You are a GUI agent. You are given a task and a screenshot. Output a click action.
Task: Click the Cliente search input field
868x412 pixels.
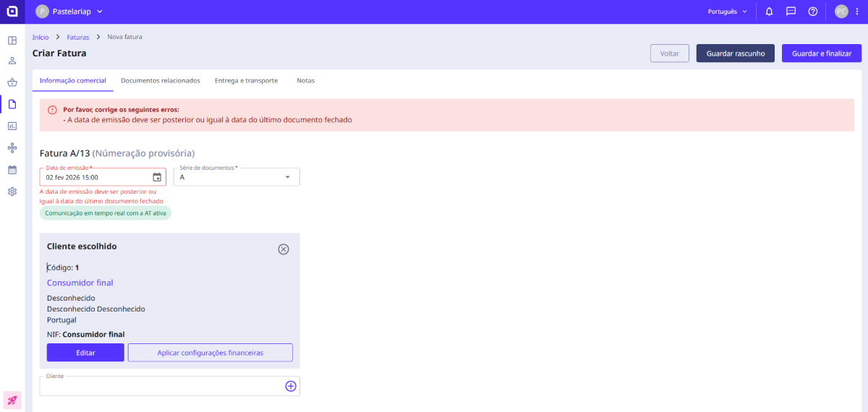point(161,387)
